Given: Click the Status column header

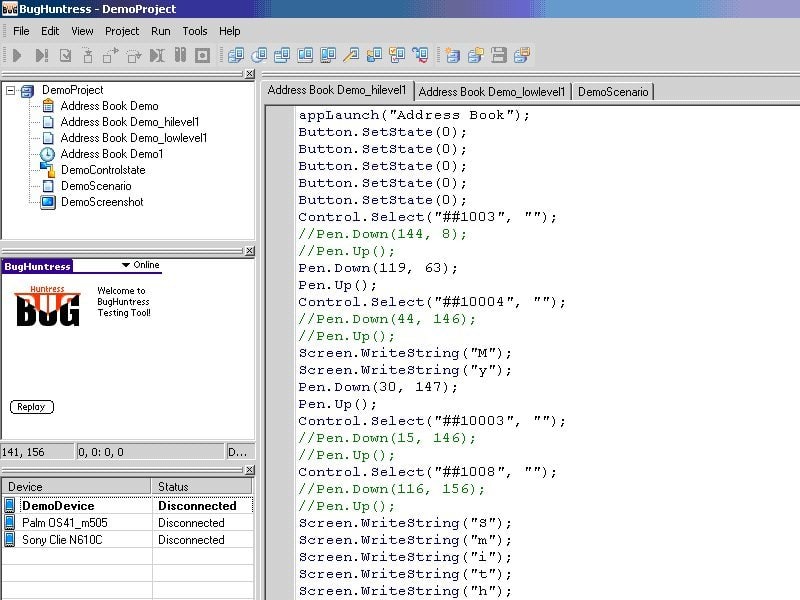Looking at the screenshot, I should pos(202,486).
